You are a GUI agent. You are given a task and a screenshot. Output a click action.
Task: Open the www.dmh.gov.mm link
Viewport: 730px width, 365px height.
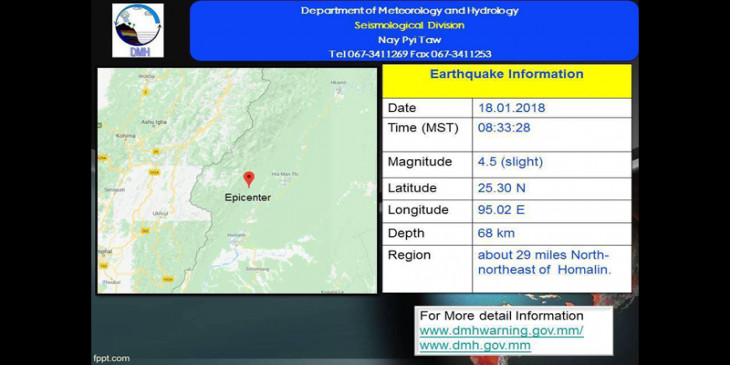(475, 345)
